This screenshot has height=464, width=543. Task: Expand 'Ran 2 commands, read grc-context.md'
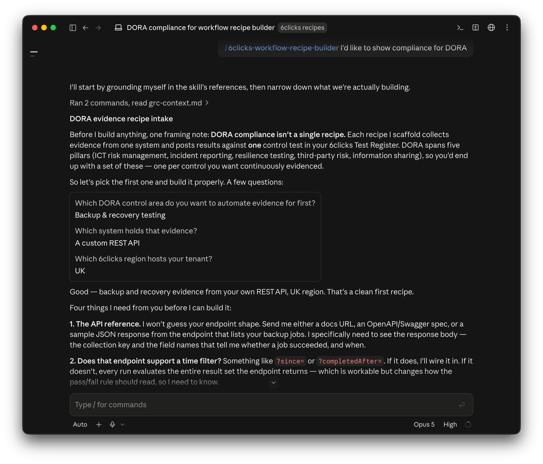click(139, 103)
